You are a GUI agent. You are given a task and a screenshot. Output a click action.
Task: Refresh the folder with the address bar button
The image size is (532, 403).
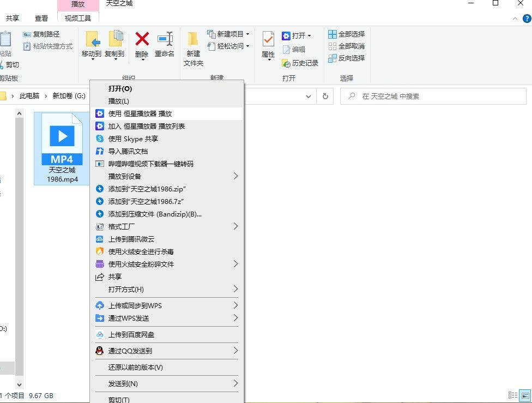(325, 97)
